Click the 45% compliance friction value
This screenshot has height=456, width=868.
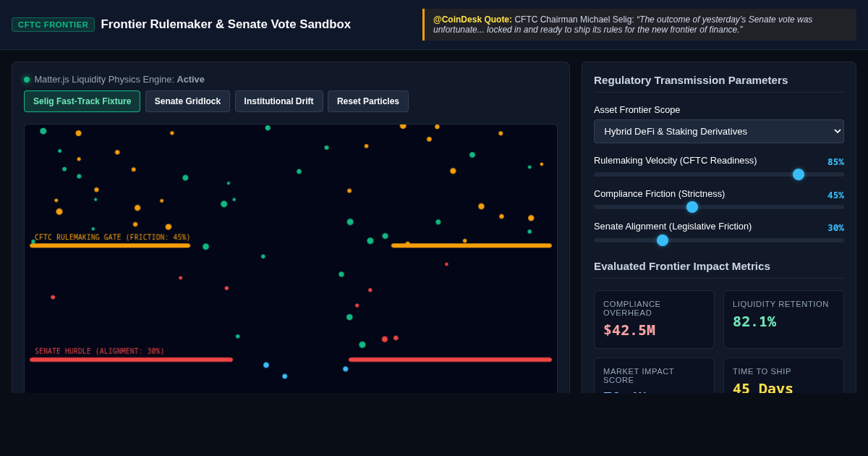click(835, 195)
